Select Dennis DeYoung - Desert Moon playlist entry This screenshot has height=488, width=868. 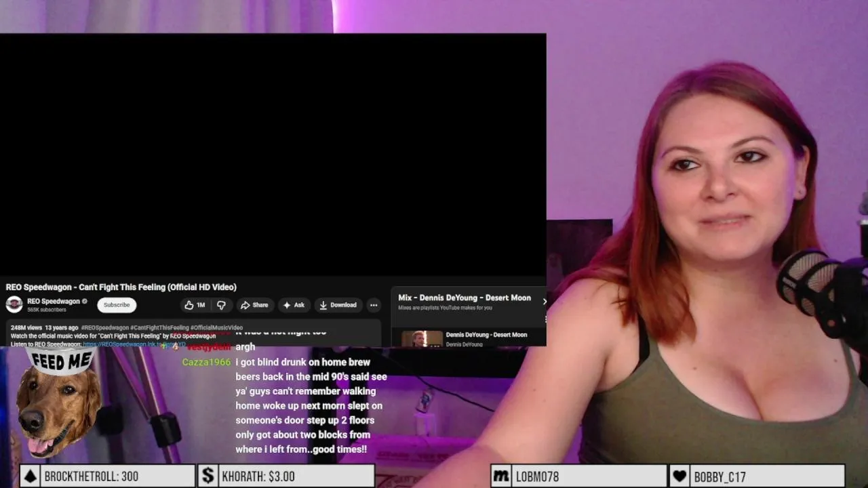[x=486, y=335]
